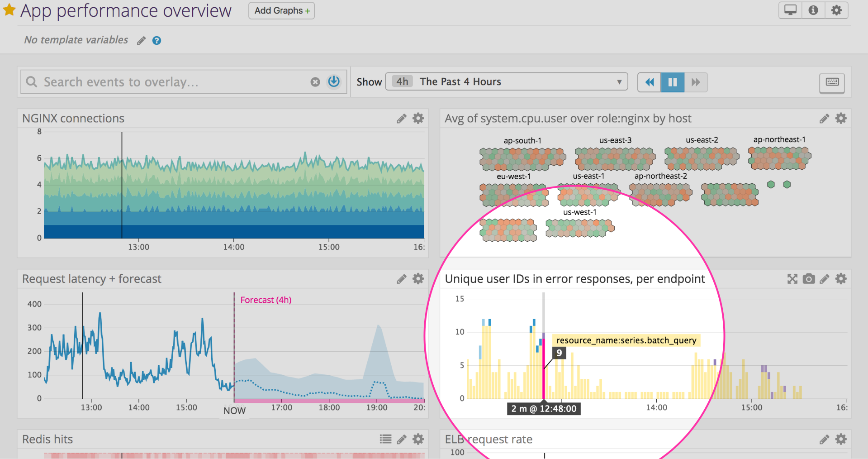Image resolution: width=868 pixels, height=459 pixels.
Task: Pause the dashboard auto-refresh
Action: [672, 82]
